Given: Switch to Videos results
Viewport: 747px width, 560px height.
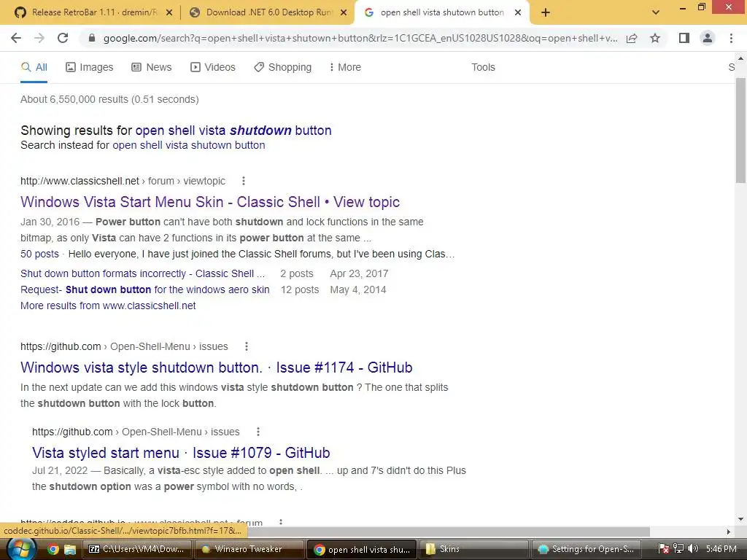Looking at the screenshot, I should 213,67.
